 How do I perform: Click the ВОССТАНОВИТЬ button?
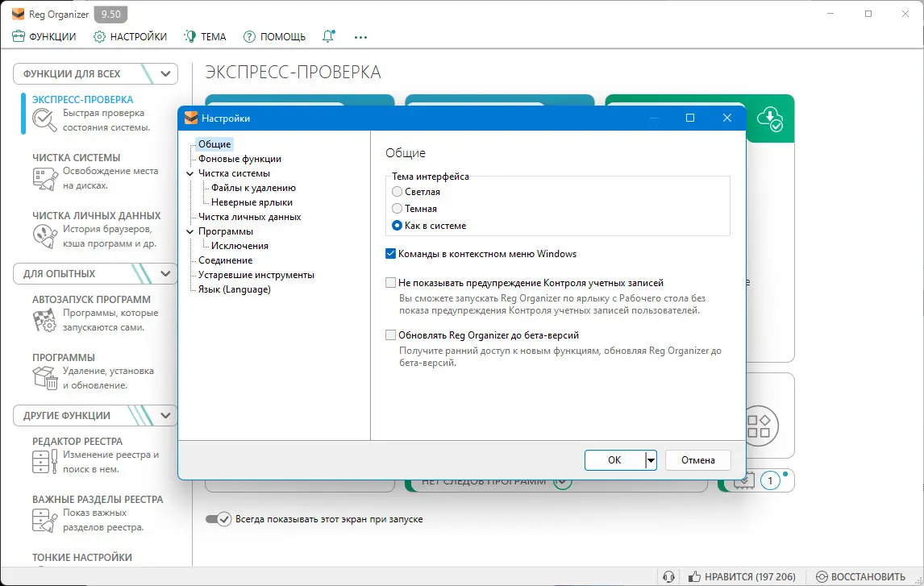tap(861, 576)
